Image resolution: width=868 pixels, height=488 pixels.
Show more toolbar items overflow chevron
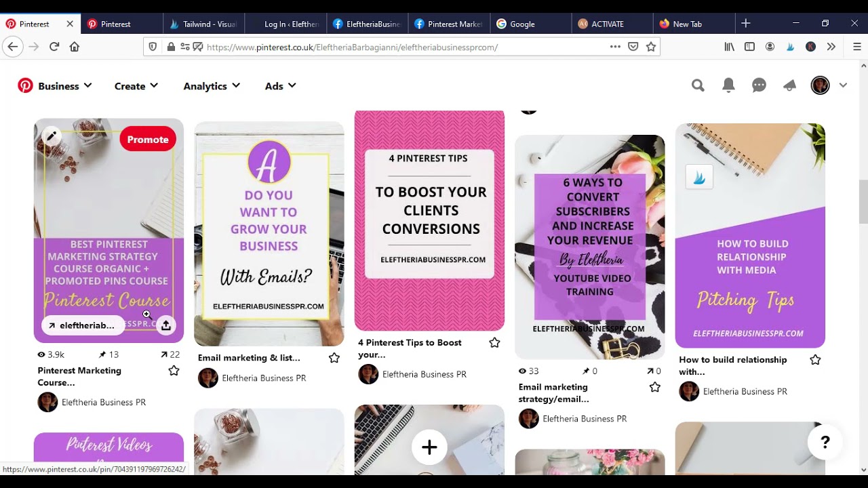pyautogui.click(x=831, y=47)
